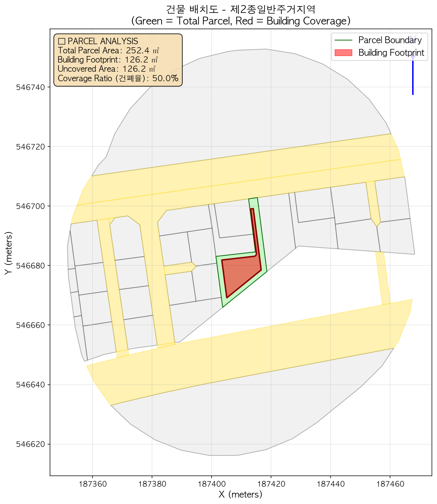Click the 187400 x-axis tick label
The height and width of the screenshot is (504, 437).
pos(211,484)
